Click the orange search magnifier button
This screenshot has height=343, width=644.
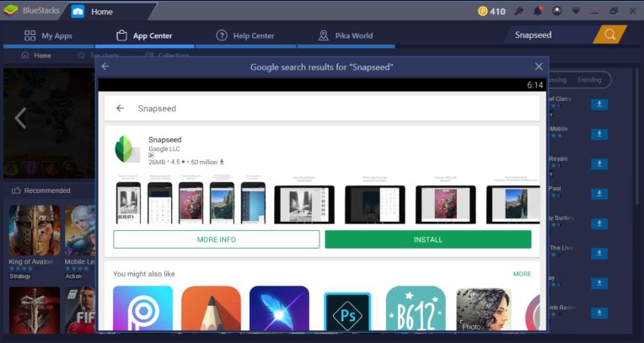pos(610,35)
